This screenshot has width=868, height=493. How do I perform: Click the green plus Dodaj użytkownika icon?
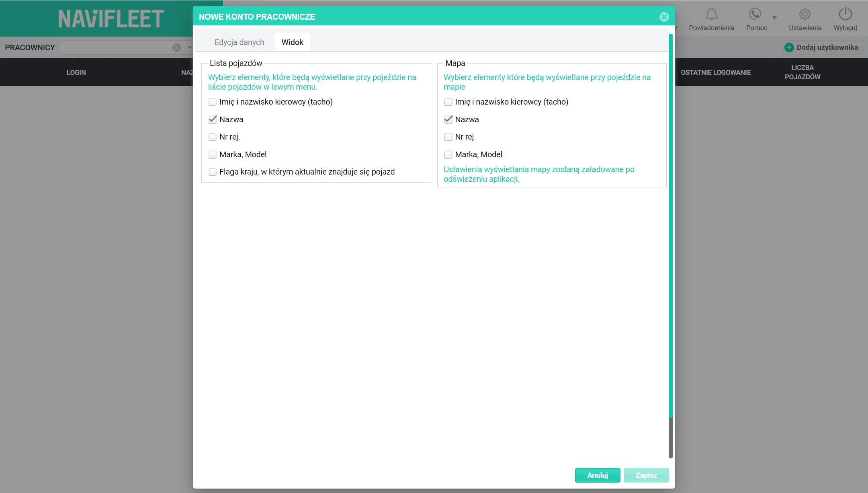789,47
